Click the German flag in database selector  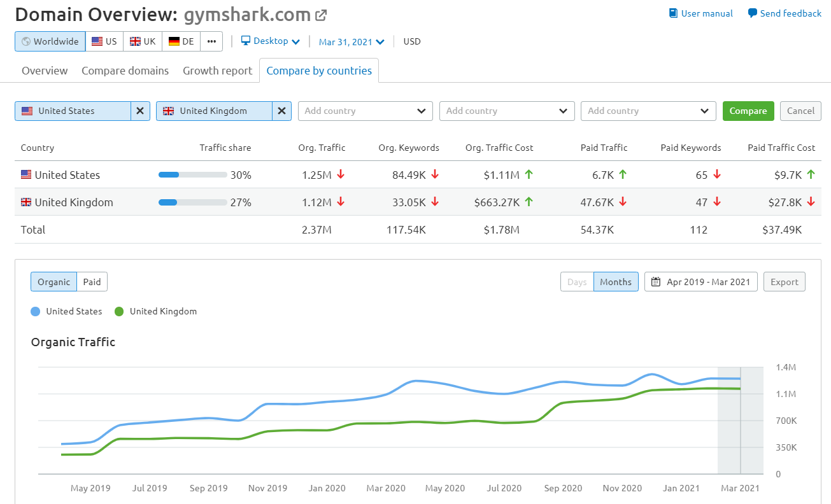(x=174, y=41)
